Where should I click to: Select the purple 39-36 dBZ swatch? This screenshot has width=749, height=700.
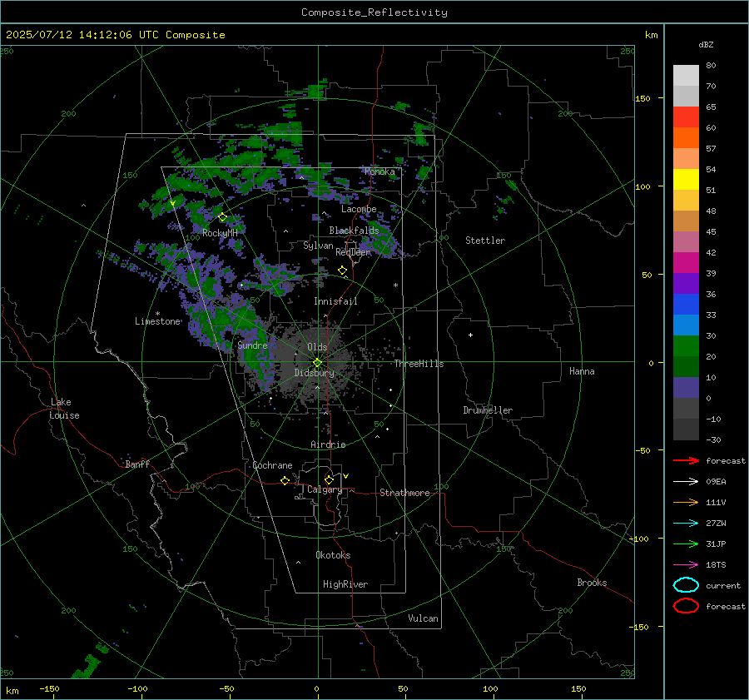686,283
